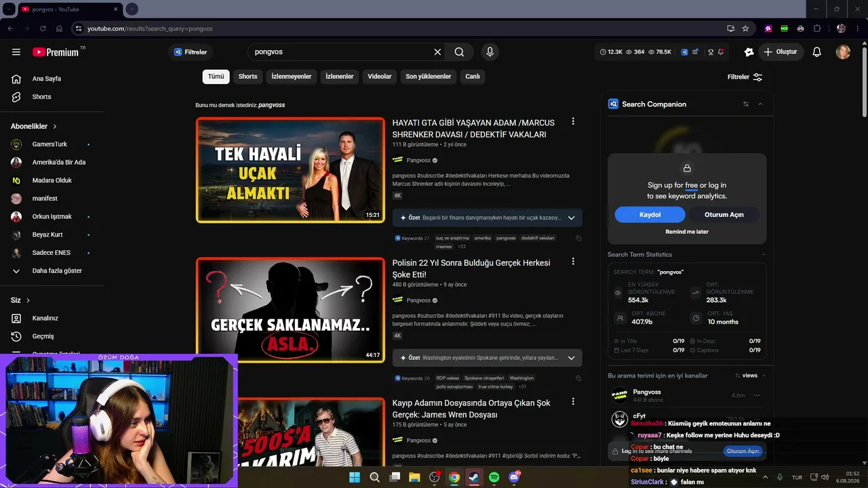Open vidIQ alerts bell with red dot
This screenshot has height=488, width=868.
click(721, 52)
